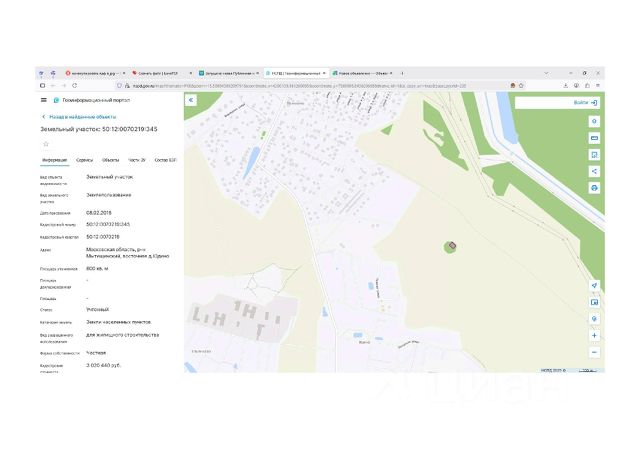This screenshot has width=640, height=466.
Task: Bookmark this page with star icon
Action: coord(521,86)
